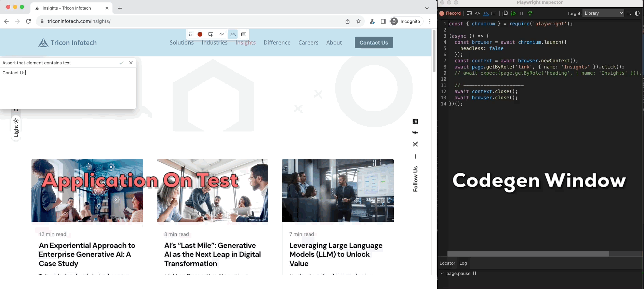Open 'An Experiential Approach to Enterprise Generative AI' article
Image resolution: width=644 pixels, height=289 pixels.
[x=87, y=254]
